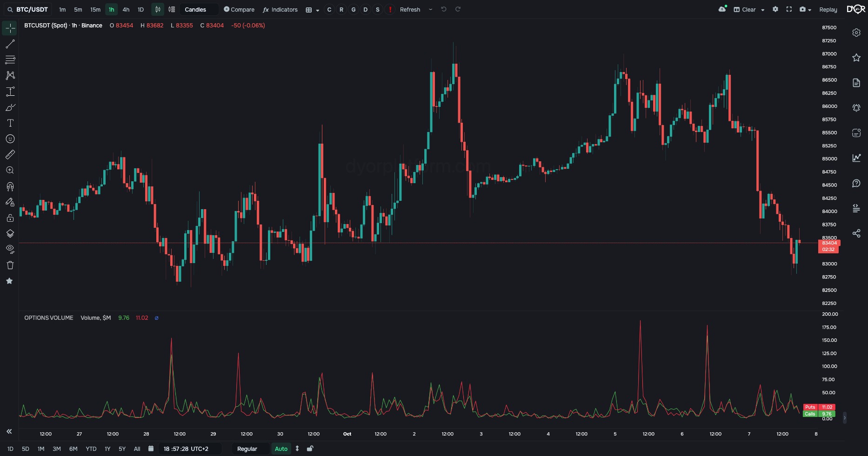Expand the Refresh options chevron
The height and width of the screenshot is (456, 868).
430,9
